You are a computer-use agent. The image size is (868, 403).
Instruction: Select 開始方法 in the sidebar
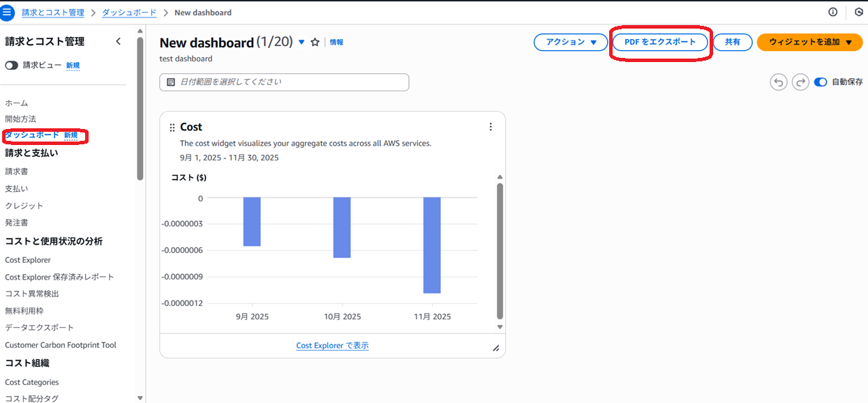[20, 119]
